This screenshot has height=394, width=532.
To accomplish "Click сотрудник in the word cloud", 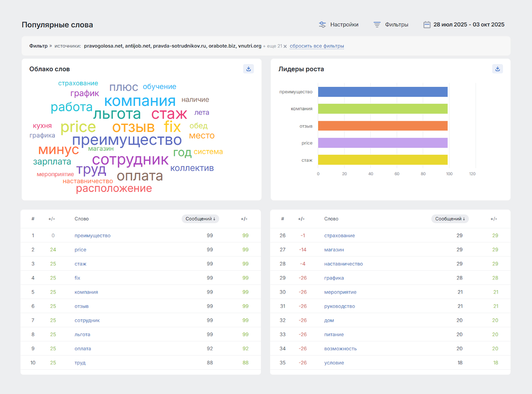I will (130, 160).
